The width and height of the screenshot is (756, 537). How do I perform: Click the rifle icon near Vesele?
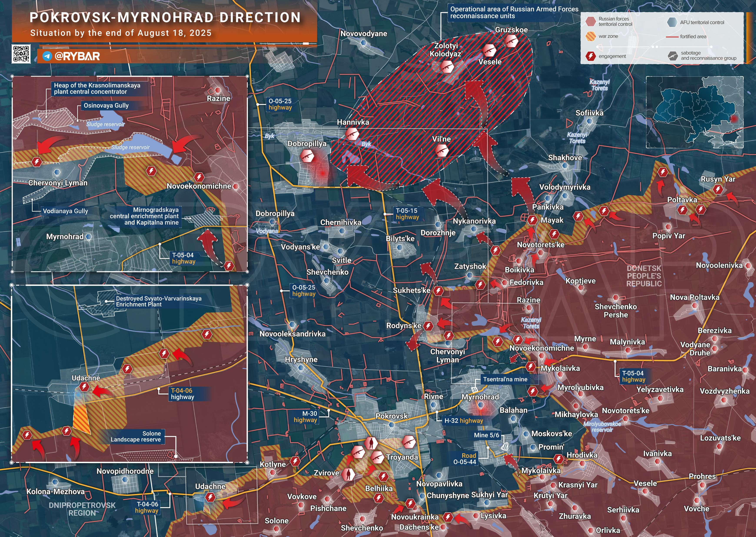tap(489, 51)
